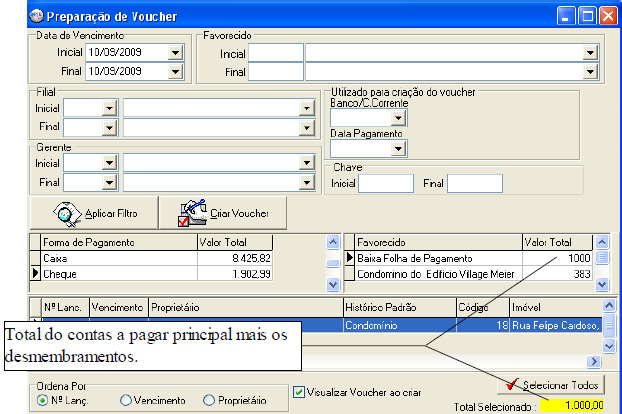Screen dimensions: 622x414
Task: Select the Cheque payment row
Action: click(x=118, y=273)
